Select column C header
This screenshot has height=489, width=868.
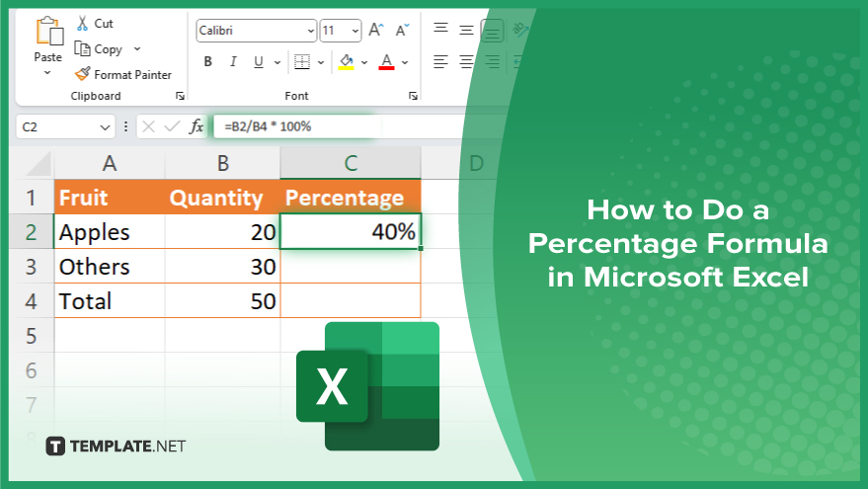click(x=351, y=163)
